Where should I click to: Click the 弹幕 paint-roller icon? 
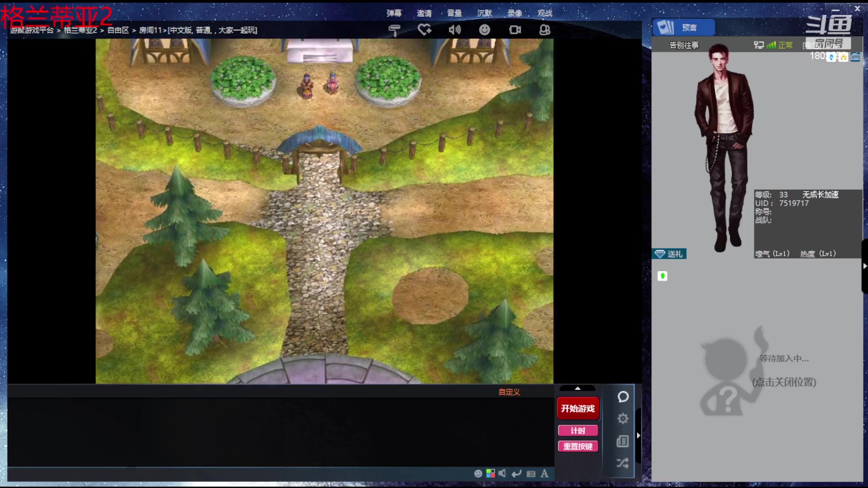394,30
